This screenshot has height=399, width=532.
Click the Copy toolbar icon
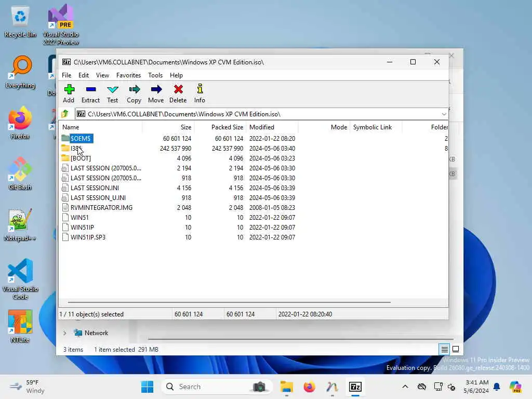point(134,94)
